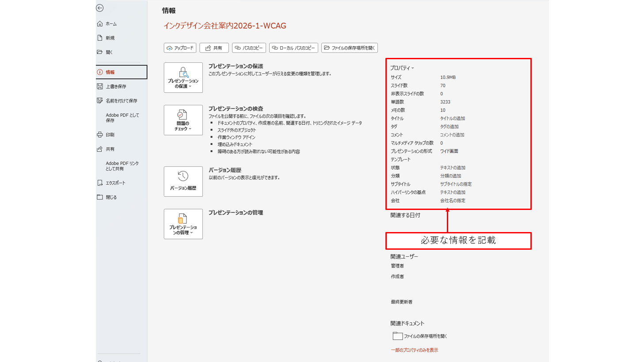
Task: Open プレゼンテーションの保護 dropdown
Action: point(183,78)
